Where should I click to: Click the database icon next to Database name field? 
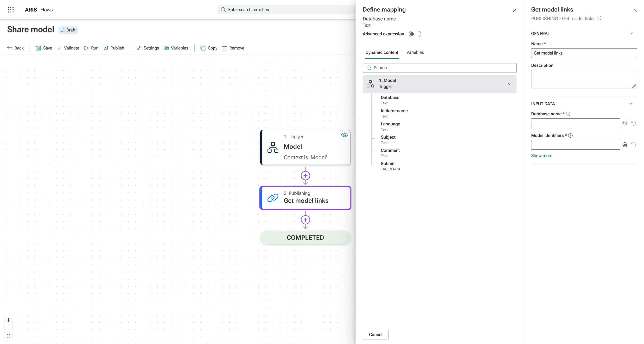coord(625,123)
